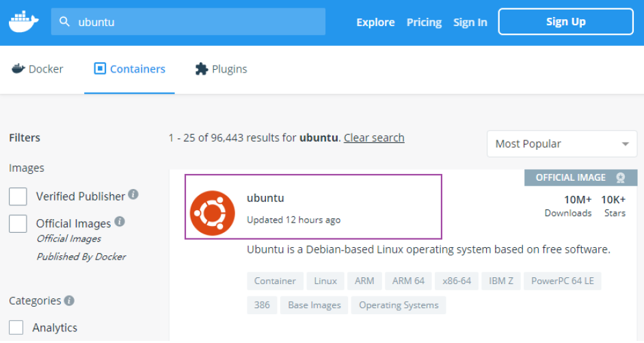Click the 386 tag
Viewport: 644px width, 343px height.
click(x=262, y=305)
